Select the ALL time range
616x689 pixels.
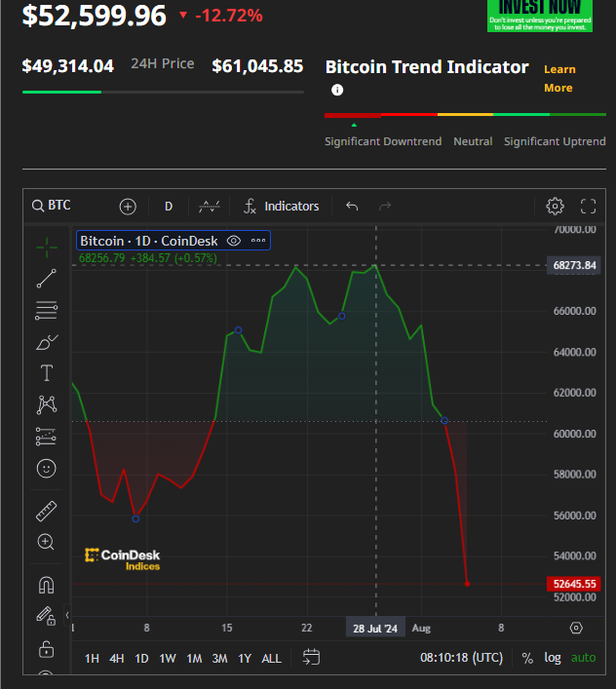(272, 658)
